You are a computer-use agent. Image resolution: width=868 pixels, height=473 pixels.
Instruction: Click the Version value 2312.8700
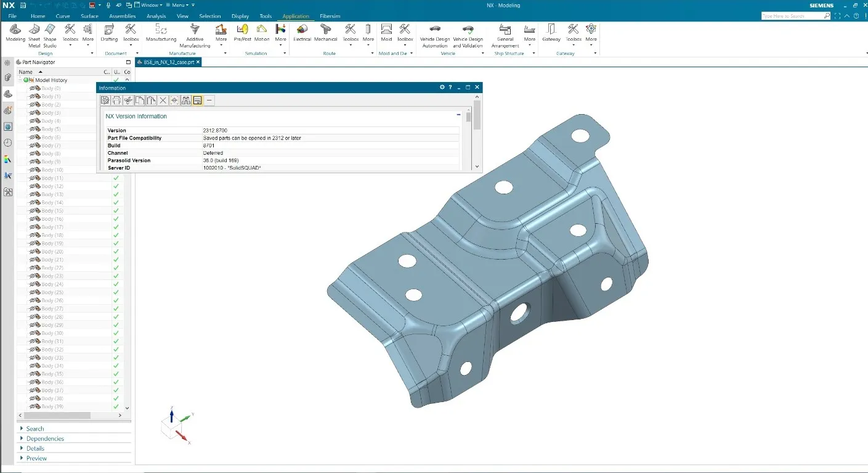point(215,131)
